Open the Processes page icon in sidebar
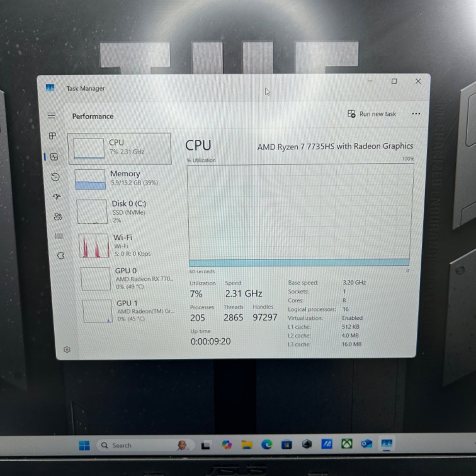Screen dimensions: 476x476 pos(52,136)
